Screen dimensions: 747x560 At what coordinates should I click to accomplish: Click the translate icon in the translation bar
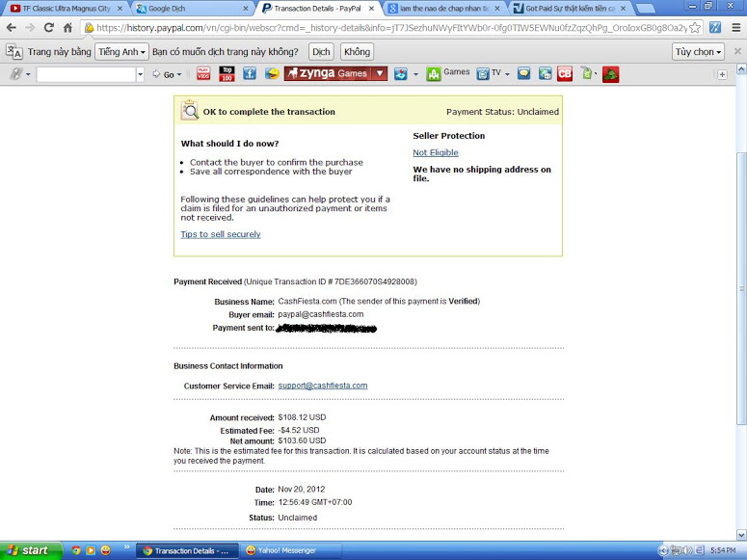click(14, 51)
